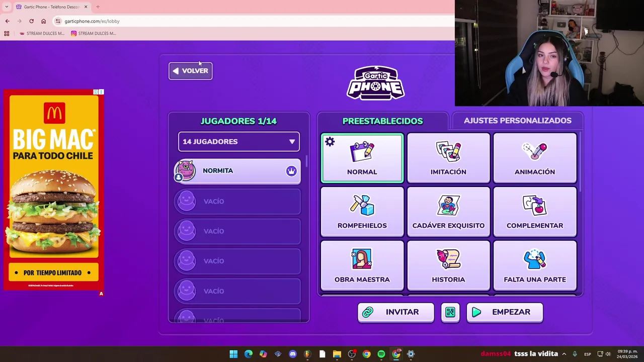Click the 'JUGADORES 1/14' heading
Image resolution: width=644 pixels, height=362 pixels.
(238, 121)
